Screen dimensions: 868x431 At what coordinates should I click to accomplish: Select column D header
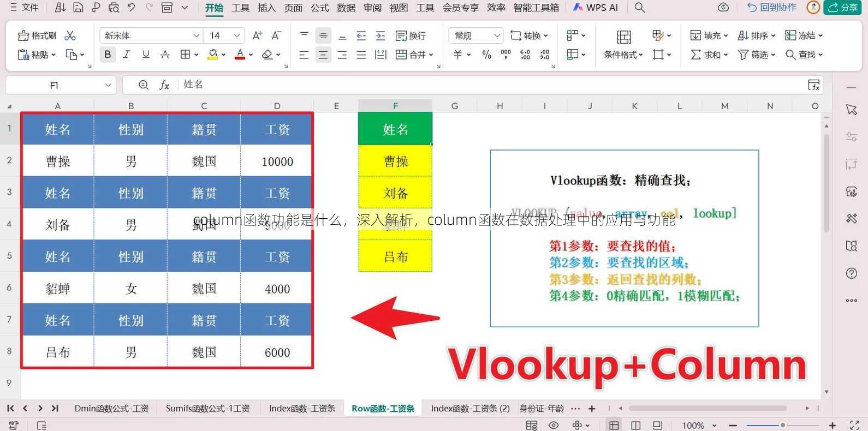(x=277, y=106)
